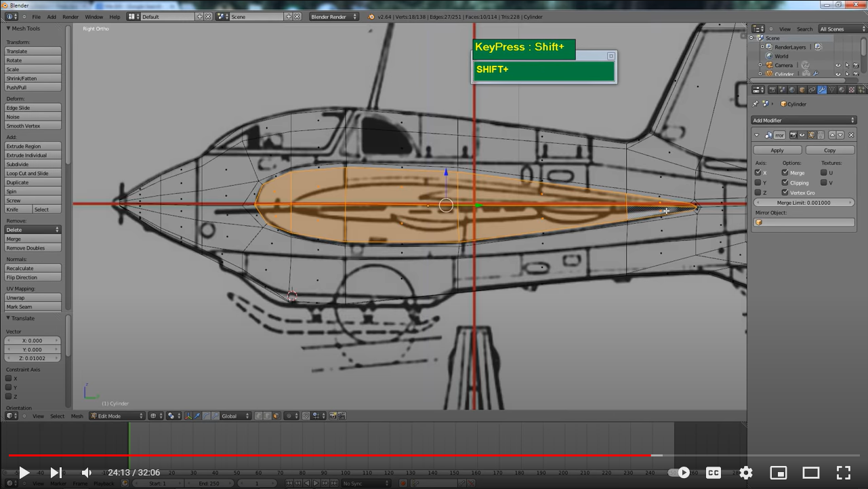The width and height of the screenshot is (868, 489).
Task: Switch to edge select mode icon
Action: pyautogui.click(x=267, y=416)
